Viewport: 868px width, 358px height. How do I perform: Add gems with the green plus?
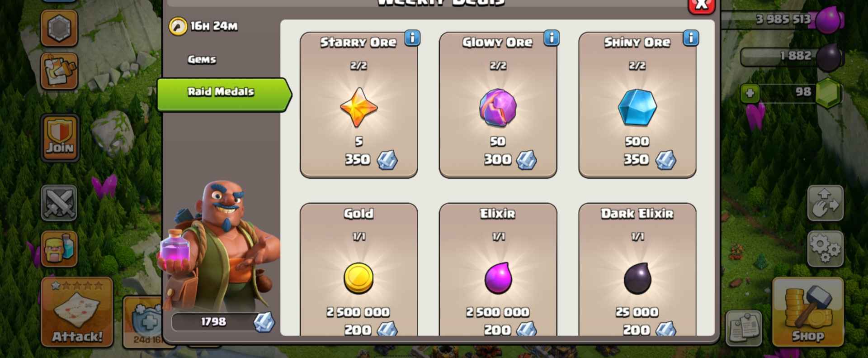[750, 93]
